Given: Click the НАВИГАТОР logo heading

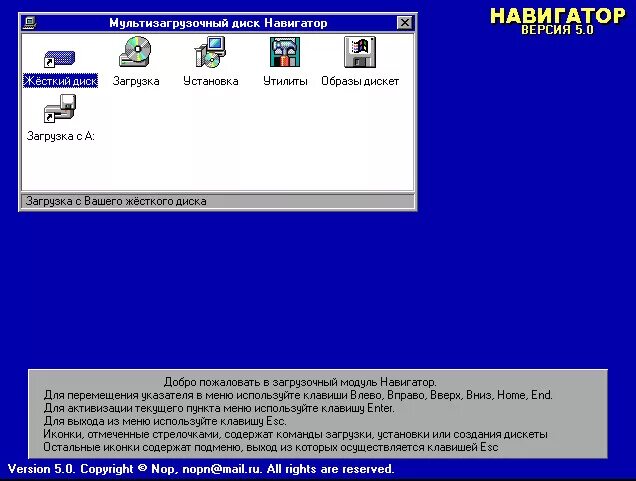Looking at the screenshot, I should (558, 16).
